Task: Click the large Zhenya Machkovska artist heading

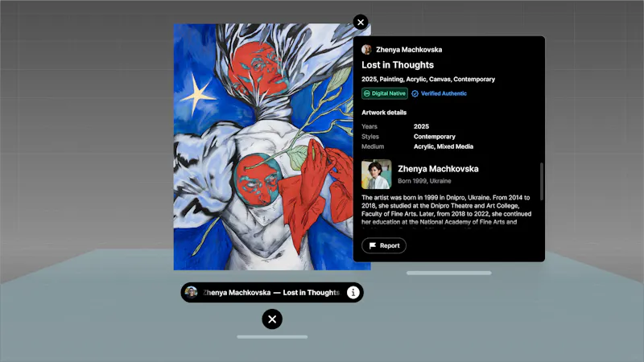Action: pyautogui.click(x=438, y=169)
